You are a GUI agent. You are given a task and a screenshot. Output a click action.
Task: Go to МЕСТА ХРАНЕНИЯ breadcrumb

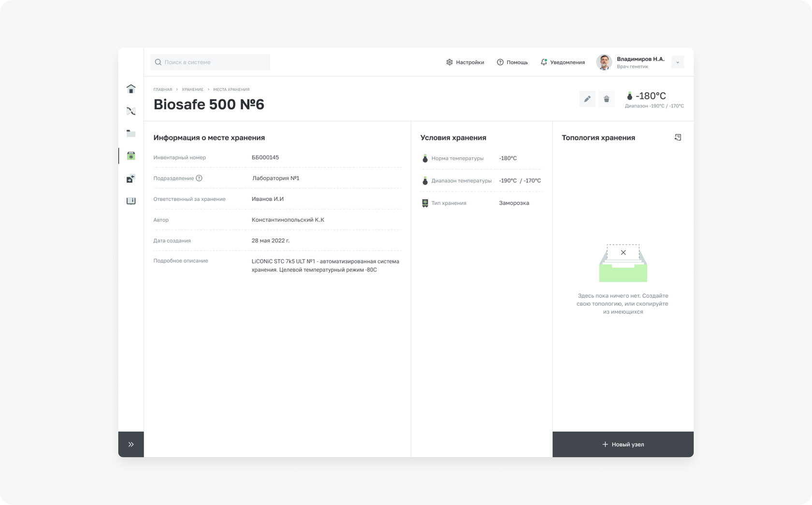click(x=232, y=89)
